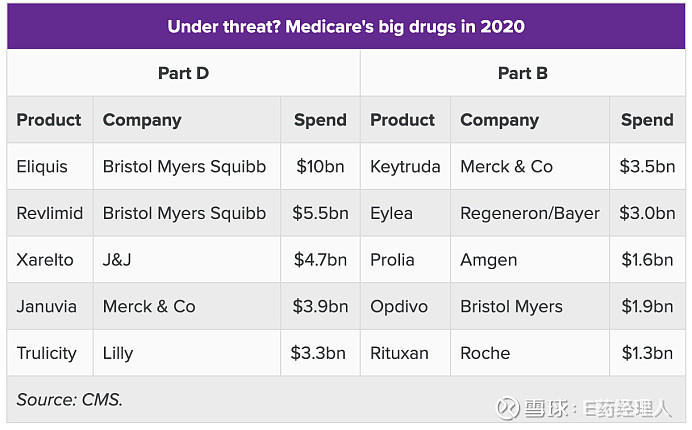Image resolution: width=692 pixels, height=430 pixels.
Task: Click the Januvia product cell
Action: [46, 306]
